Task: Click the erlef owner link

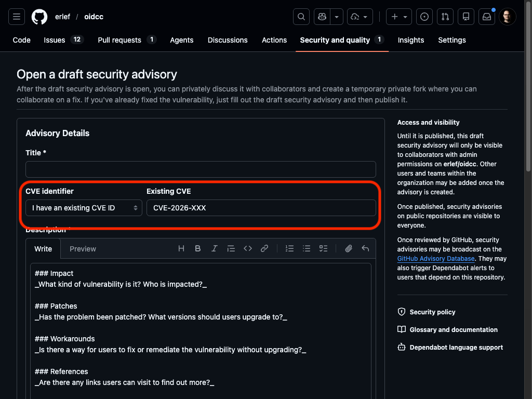Action: coord(62,17)
